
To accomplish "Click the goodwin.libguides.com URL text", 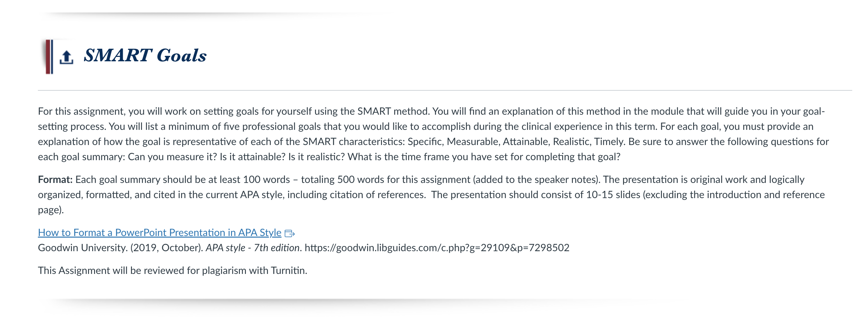I will click(437, 248).
